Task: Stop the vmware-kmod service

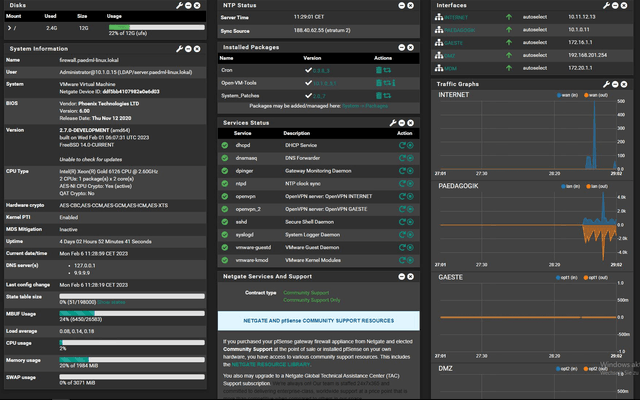Action: [x=410, y=260]
